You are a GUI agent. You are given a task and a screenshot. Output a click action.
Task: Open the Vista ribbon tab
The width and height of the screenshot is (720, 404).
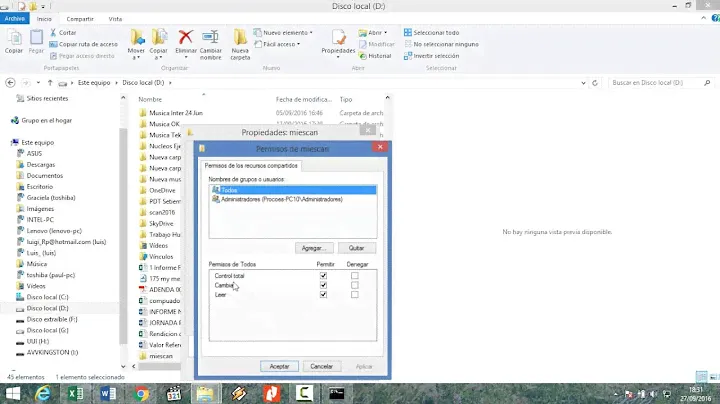pyautogui.click(x=116, y=18)
